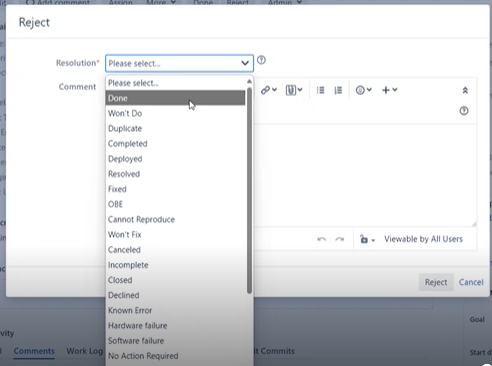Open the link insert tool dropdown

tap(269, 90)
